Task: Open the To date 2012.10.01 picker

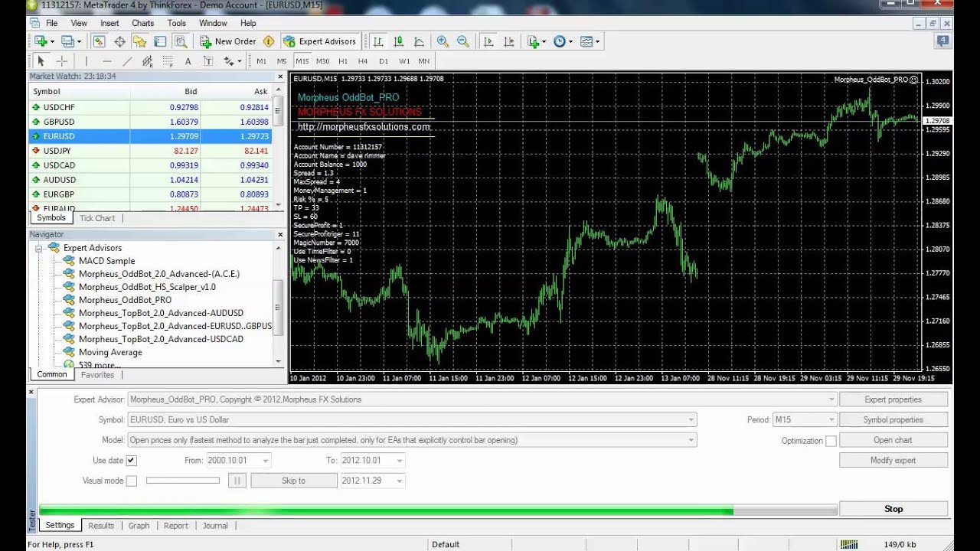Action: 400,461
